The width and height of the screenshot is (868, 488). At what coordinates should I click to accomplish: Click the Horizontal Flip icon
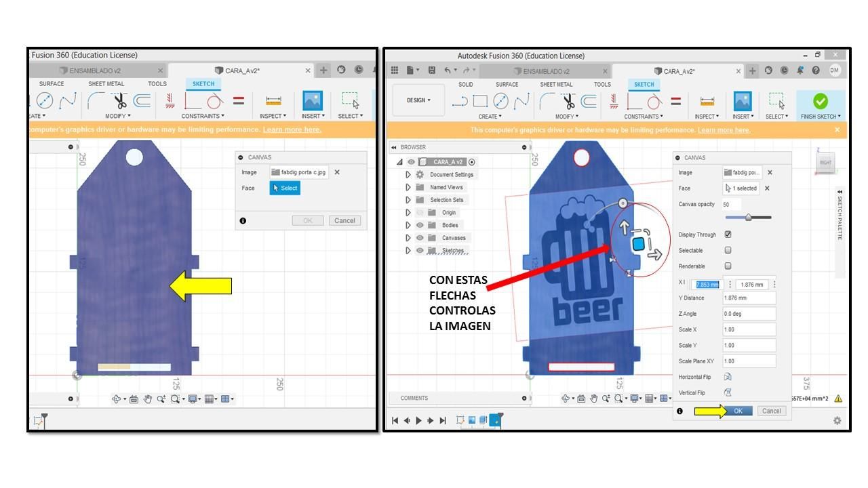(728, 377)
